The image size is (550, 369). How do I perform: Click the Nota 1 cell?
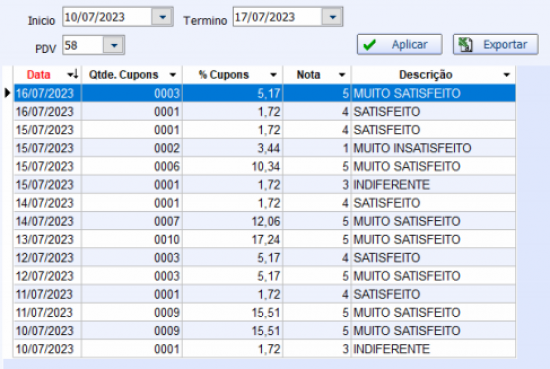317,148
